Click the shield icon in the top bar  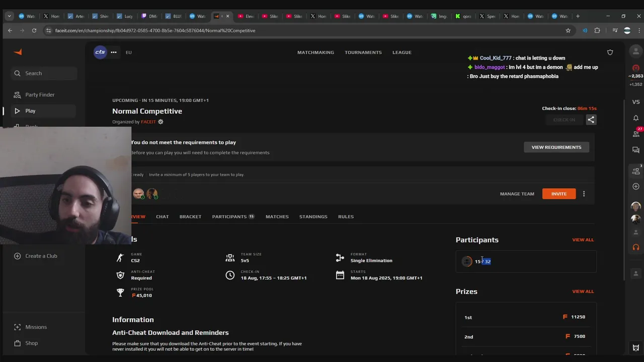coord(610,52)
